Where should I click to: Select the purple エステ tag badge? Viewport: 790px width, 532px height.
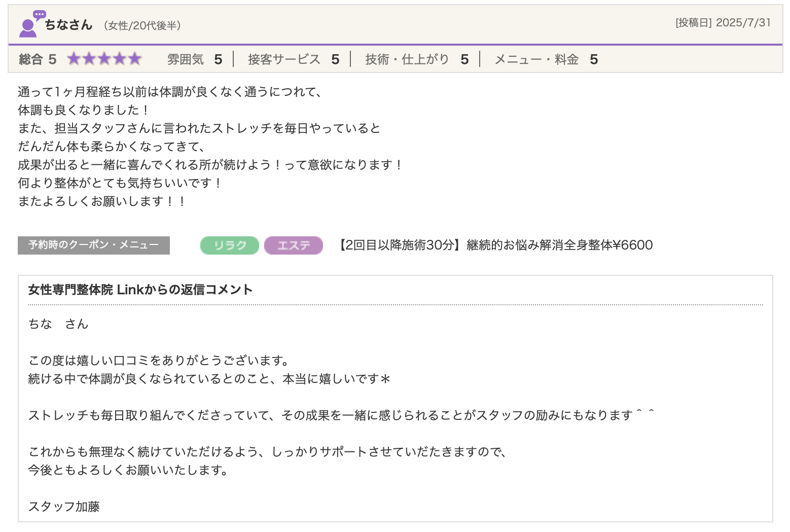[x=293, y=245]
